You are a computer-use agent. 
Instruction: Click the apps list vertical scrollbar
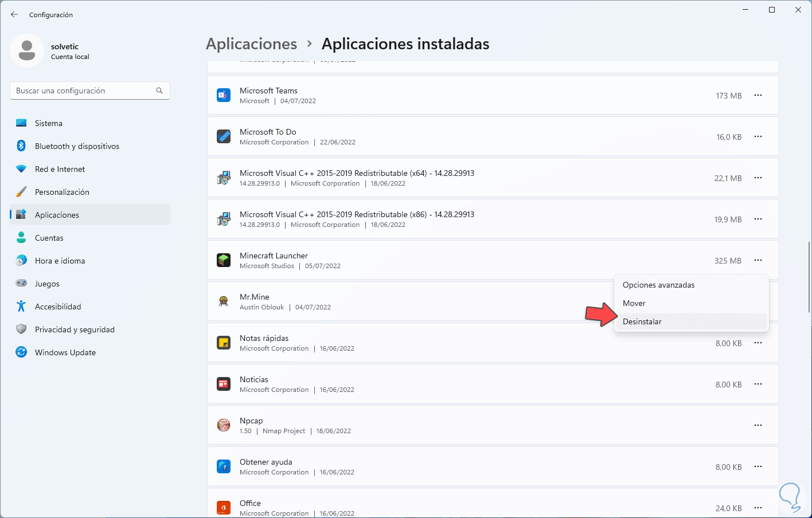click(809, 277)
